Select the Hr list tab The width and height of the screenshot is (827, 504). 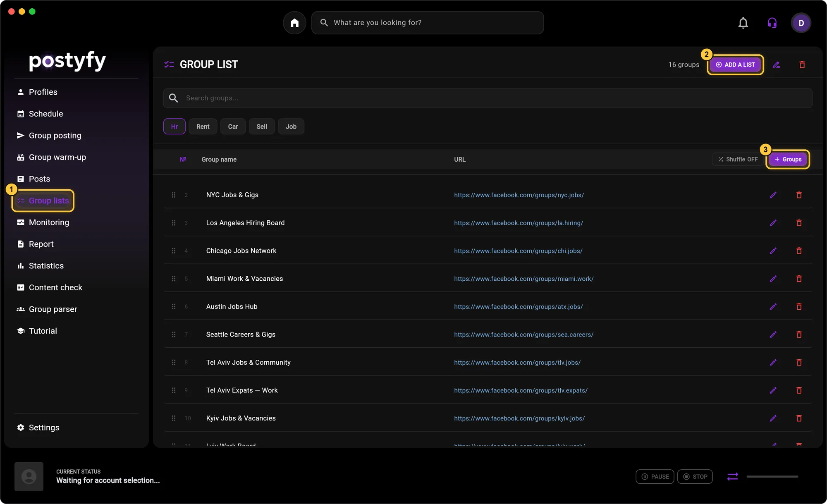click(174, 127)
